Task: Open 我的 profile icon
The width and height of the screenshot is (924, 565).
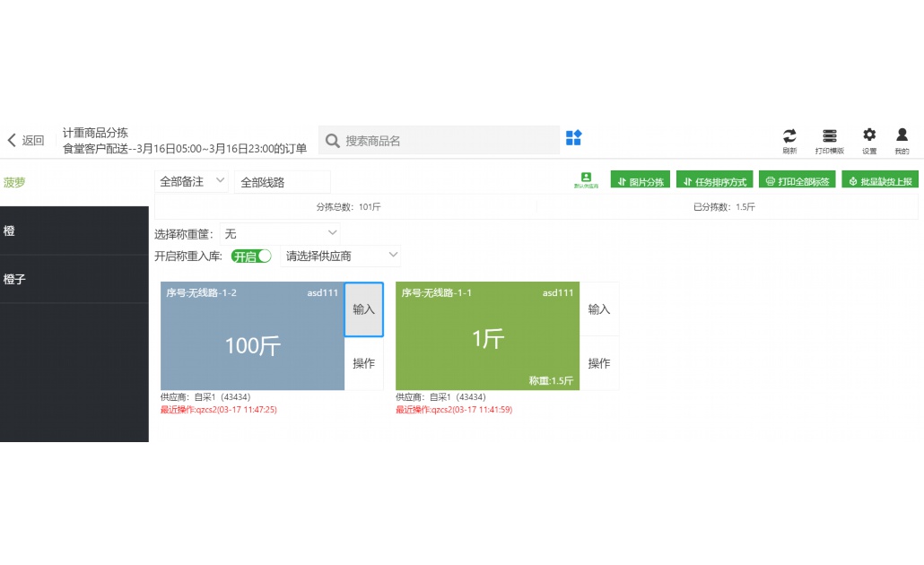Action: [902, 142]
